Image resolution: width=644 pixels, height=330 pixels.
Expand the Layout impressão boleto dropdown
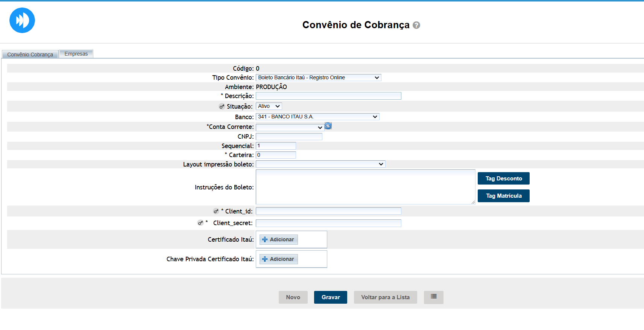pos(320,164)
